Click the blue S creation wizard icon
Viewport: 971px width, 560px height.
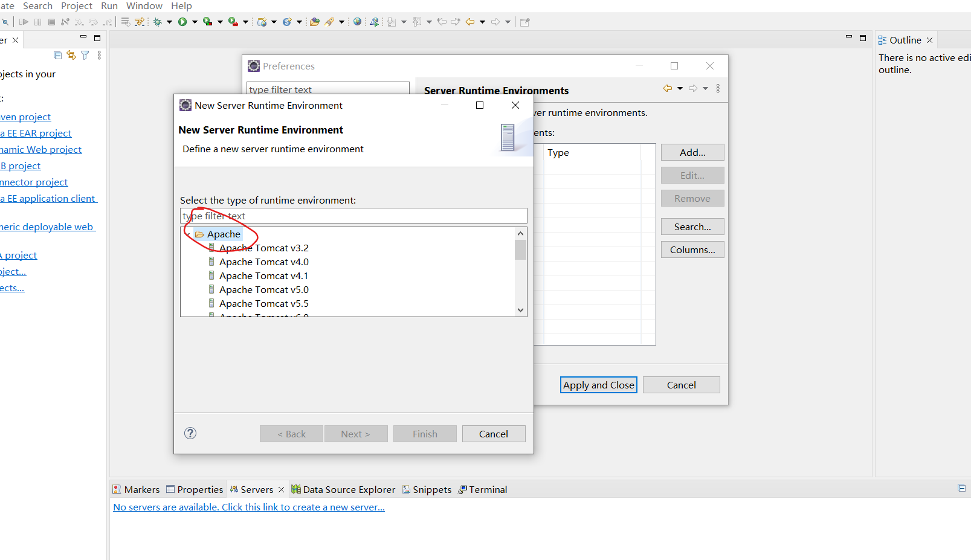click(287, 22)
